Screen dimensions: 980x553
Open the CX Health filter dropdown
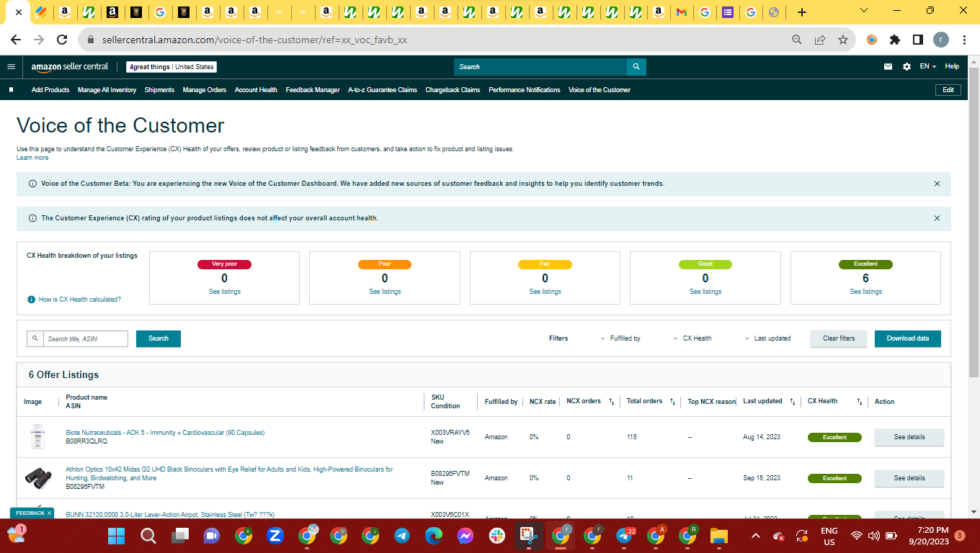[692, 338]
